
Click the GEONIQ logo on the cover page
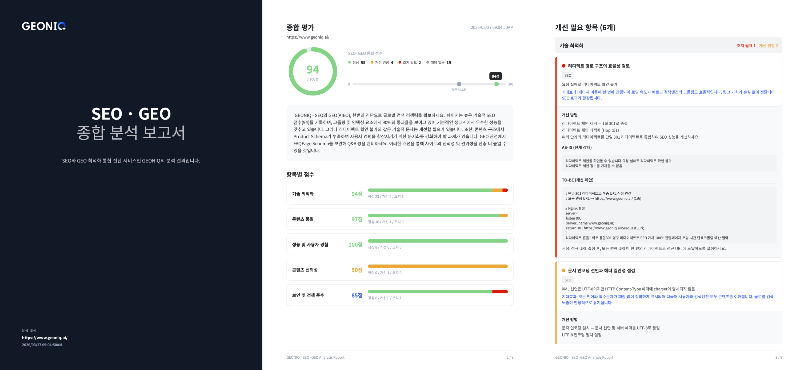tap(44, 26)
